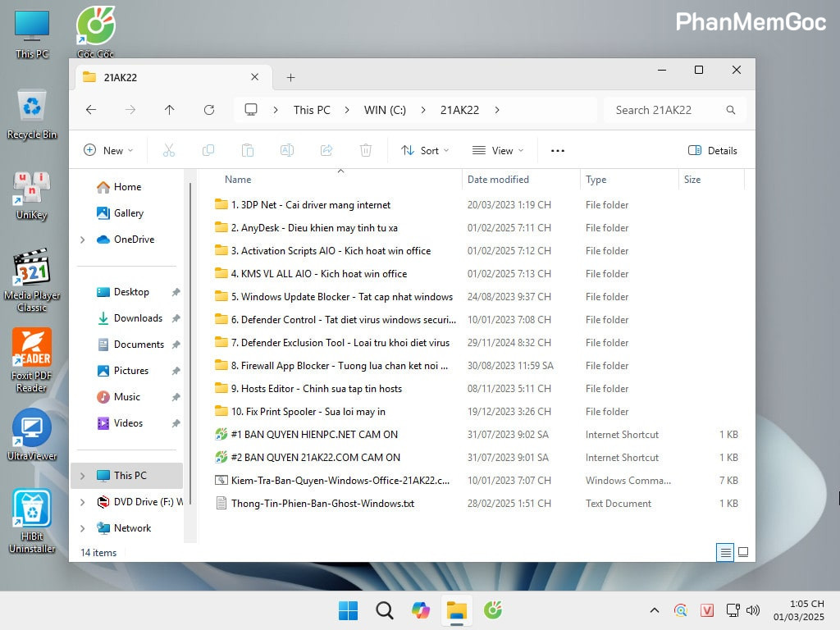Click the Delete icon in the toolbar
The width and height of the screenshot is (840, 630).
[366, 150]
